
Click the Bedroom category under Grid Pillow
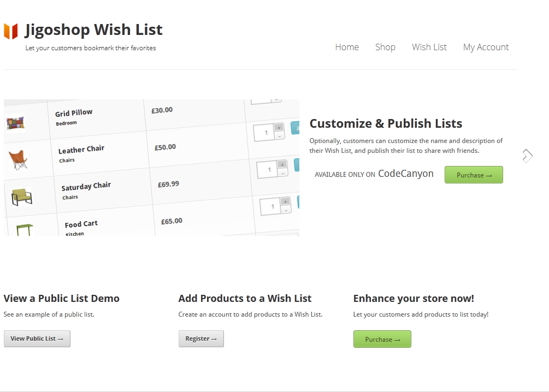(66, 123)
